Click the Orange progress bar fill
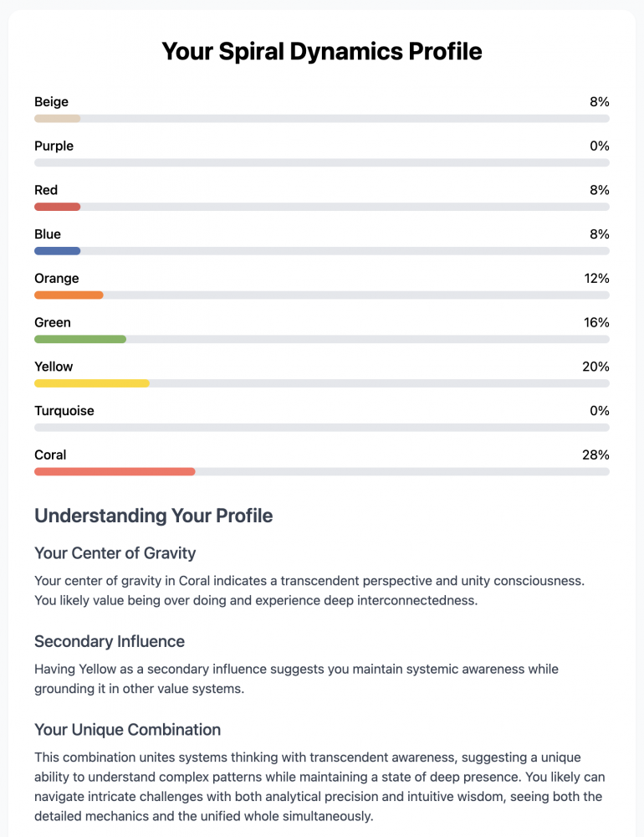This screenshot has height=837, width=644. coord(69,295)
